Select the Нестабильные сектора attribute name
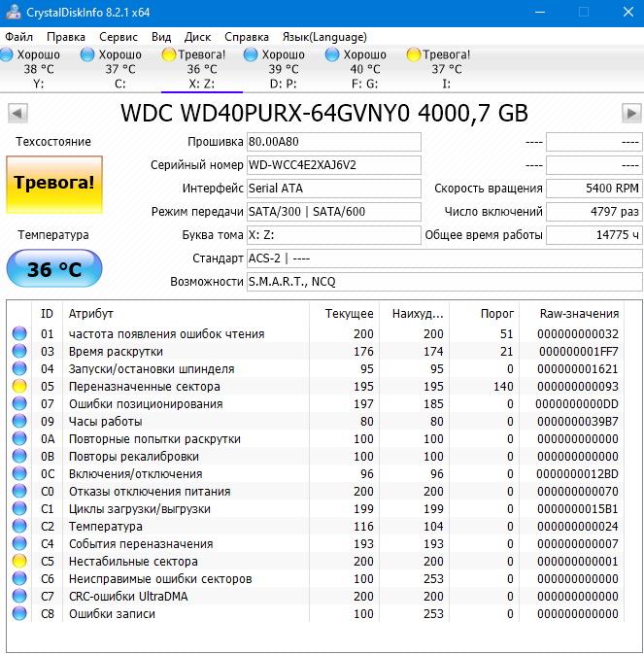This screenshot has height=655, width=644. [x=133, y=562]
